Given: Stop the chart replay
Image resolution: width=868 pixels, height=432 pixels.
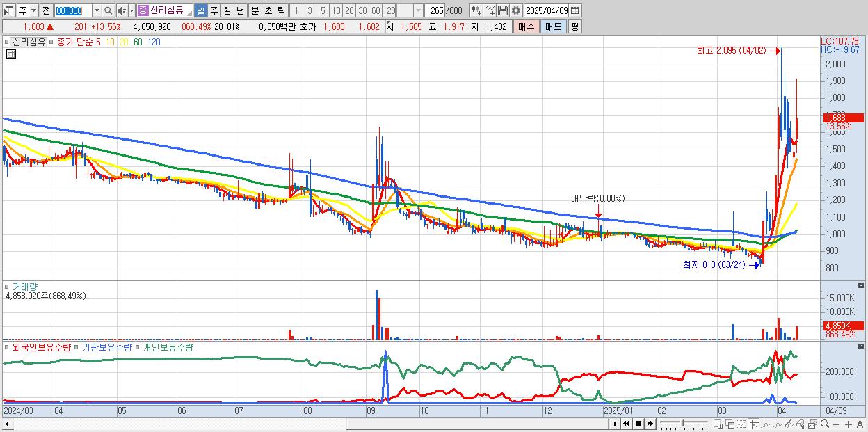Looking at the screenshot, I should [x=638, y=424].
